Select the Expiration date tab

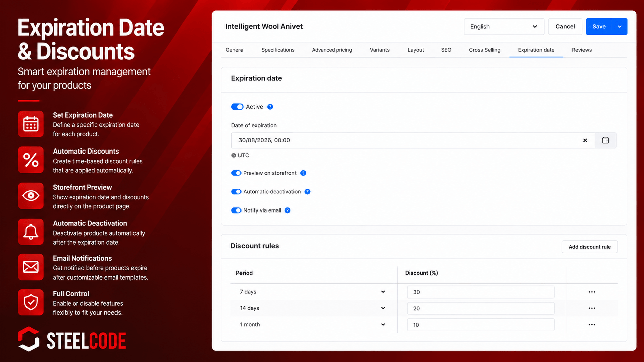tap(536, 50)
